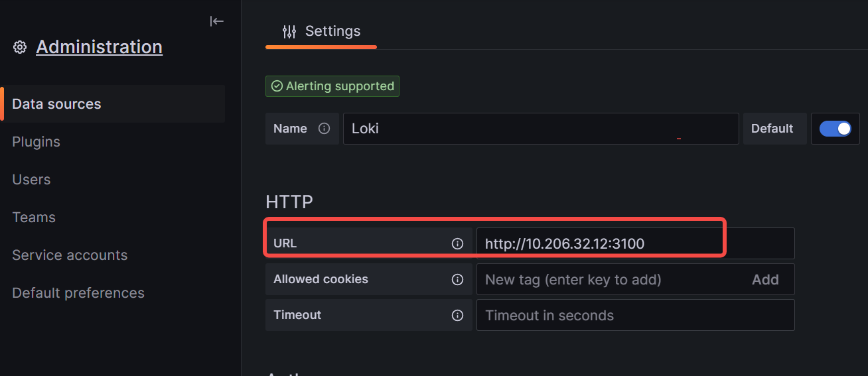Go to Plugins in the sidebar
Image resolution: width=868 pixels, height=376 pixels.
tap(36, 142)
